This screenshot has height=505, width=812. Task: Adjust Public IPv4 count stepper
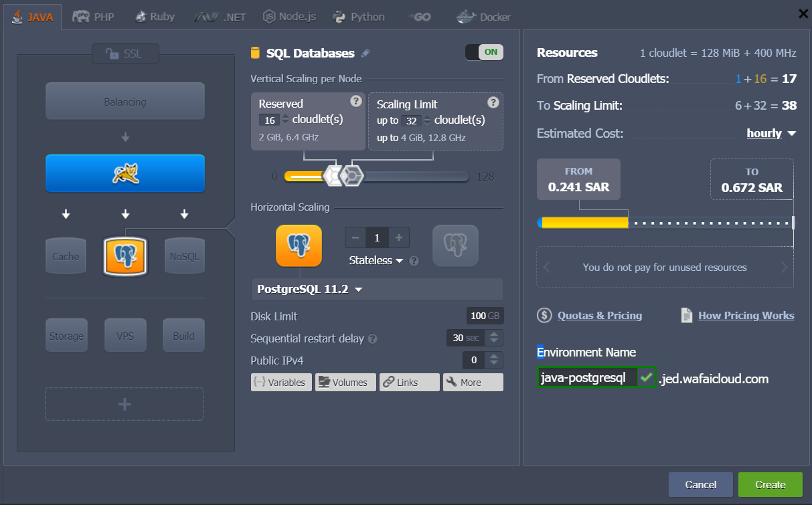coord(495,360)
